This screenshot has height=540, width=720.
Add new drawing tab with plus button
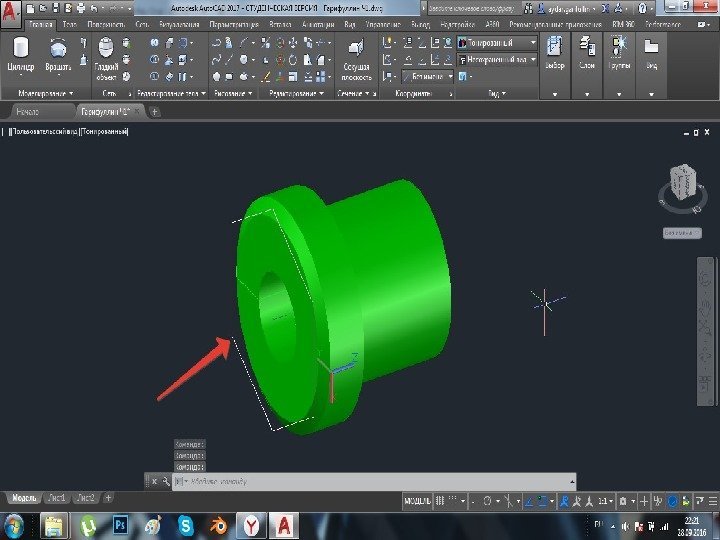[155, 112]
